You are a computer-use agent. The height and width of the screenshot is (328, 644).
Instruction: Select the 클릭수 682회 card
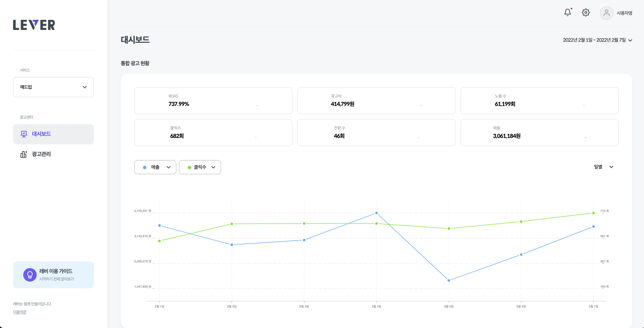213,133
